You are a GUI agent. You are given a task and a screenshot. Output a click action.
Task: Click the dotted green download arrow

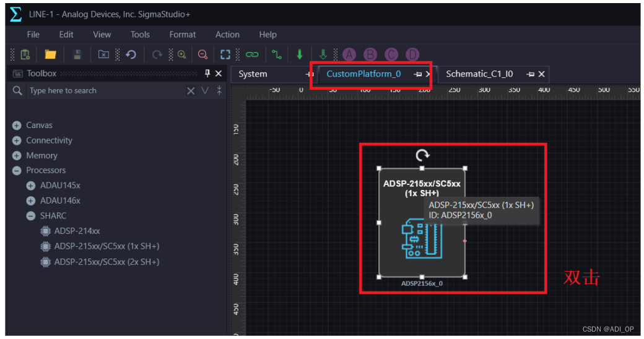click(323, 54)
